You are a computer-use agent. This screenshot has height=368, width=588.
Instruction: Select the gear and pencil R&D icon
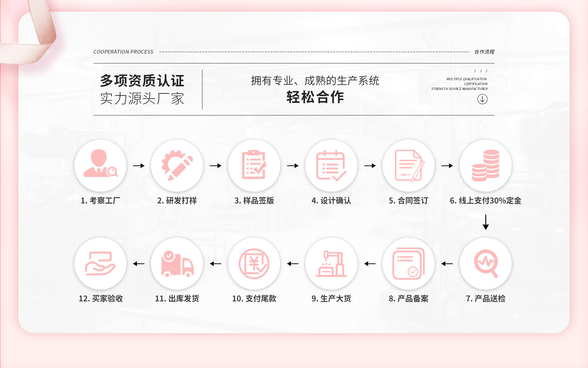pyautogui.click(x=177, y=165)
